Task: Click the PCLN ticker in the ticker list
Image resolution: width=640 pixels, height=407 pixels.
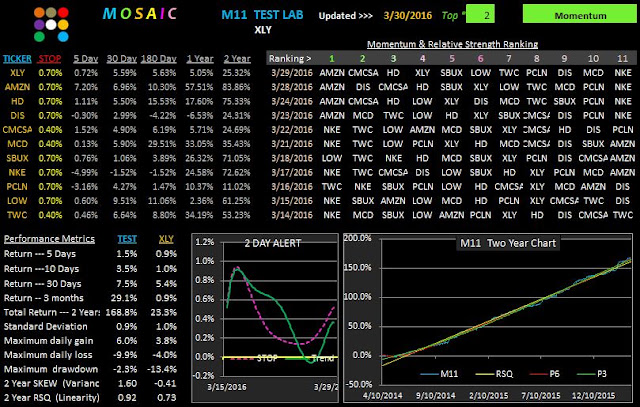Action: coord(17,187)
